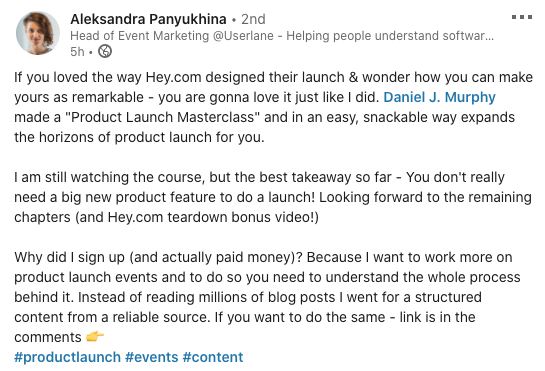Click the paragraph 'Why did I sign up'

point(267,297)
